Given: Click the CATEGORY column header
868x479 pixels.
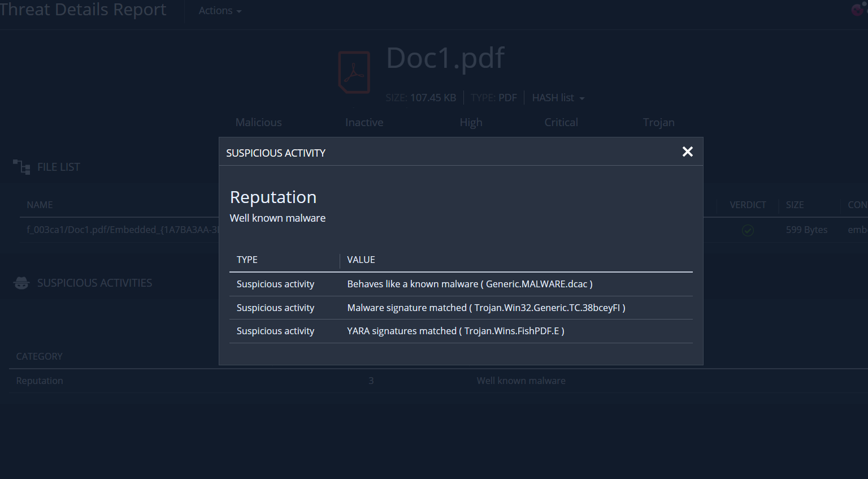Looking at the screenshot, I should click(39, 356).
